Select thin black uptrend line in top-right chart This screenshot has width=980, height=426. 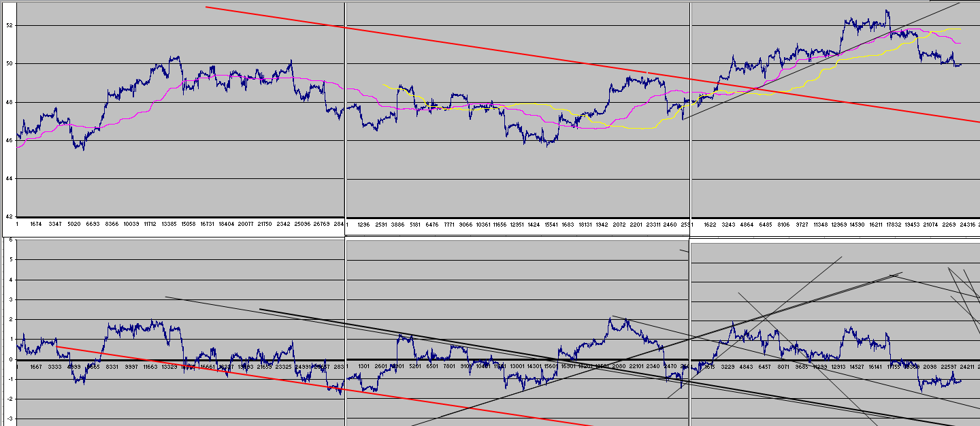[x=821, y=61]
